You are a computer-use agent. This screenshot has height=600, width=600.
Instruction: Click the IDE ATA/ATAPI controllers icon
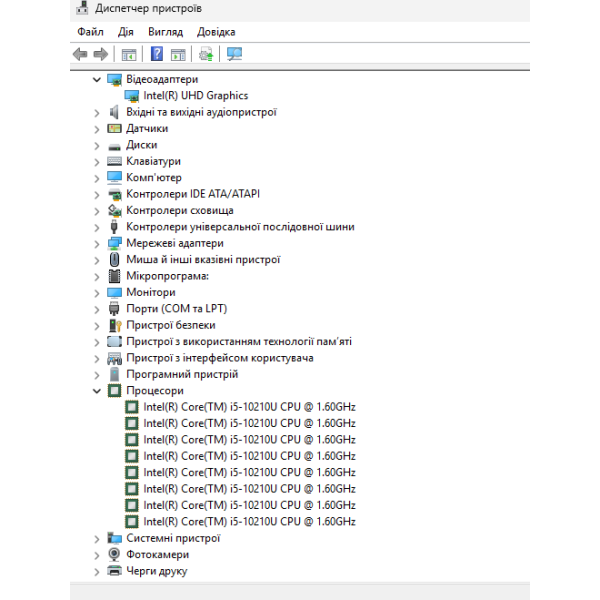[114, 194]
